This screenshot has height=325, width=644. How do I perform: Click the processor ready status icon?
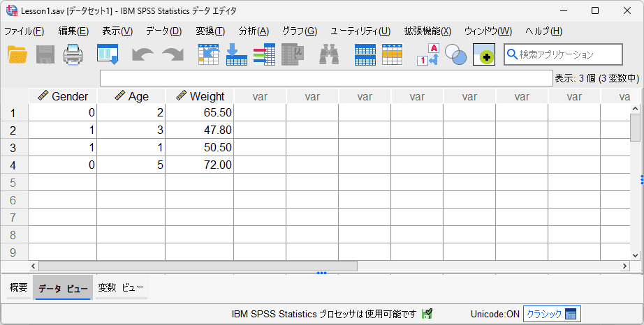tap(427, 314)
